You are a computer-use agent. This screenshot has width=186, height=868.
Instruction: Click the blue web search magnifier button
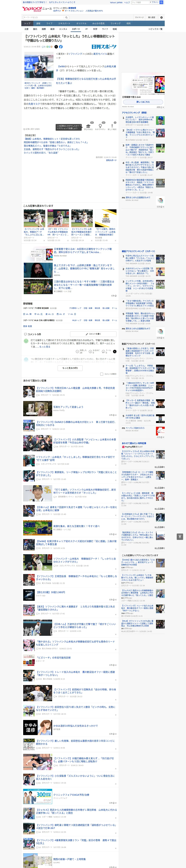click(161, 2)
